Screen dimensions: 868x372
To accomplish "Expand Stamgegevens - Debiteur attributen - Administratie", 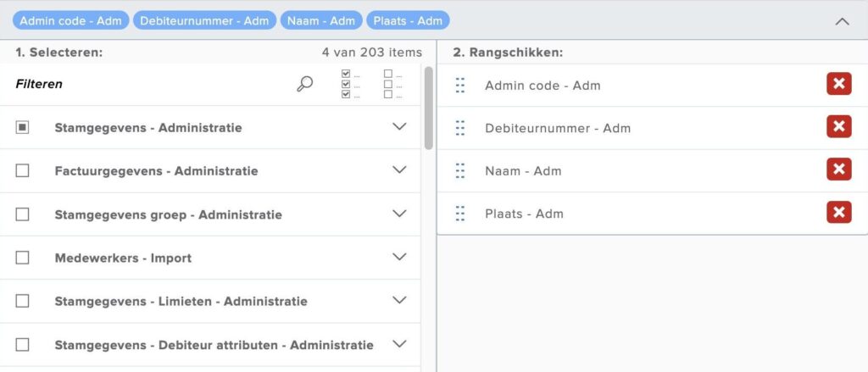I will pyautogui.click(x=400, y=343).
